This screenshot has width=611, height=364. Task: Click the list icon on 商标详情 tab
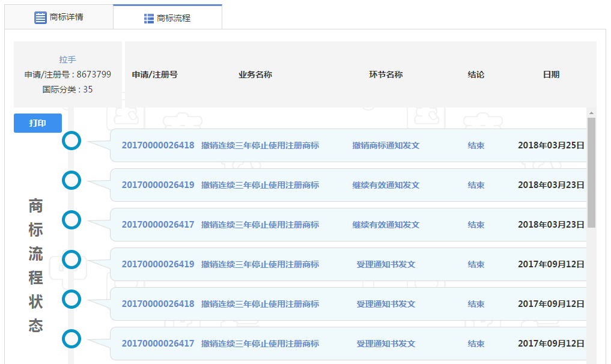pos(40,17)
